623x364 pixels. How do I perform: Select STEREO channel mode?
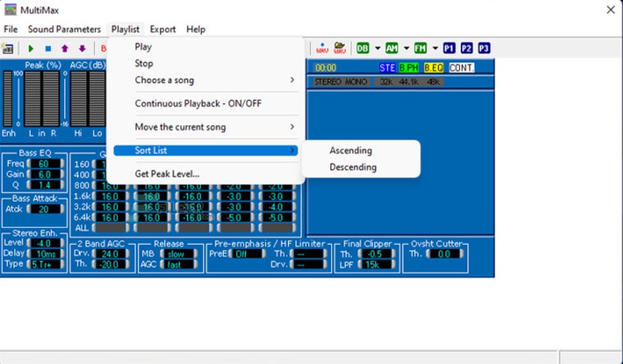point(328,82)
